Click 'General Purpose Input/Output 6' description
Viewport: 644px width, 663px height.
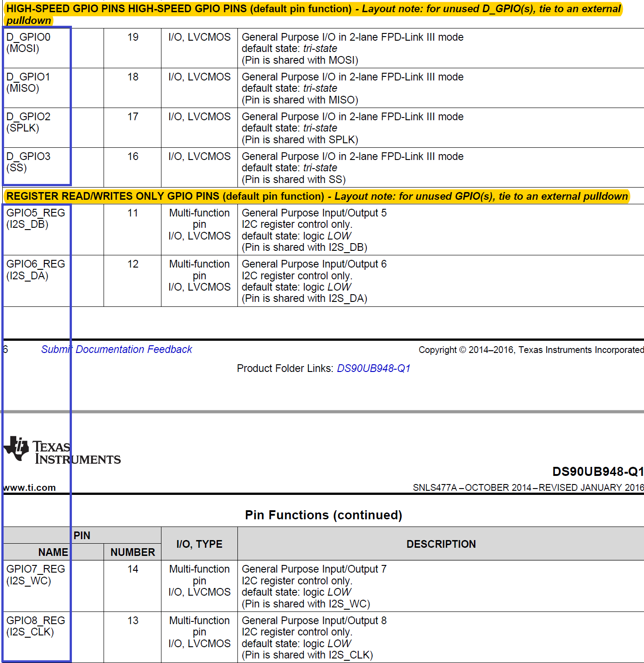314,264
